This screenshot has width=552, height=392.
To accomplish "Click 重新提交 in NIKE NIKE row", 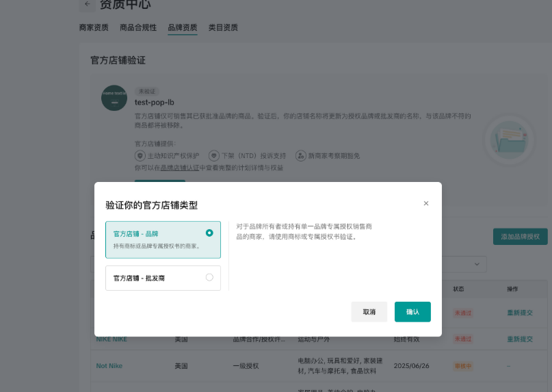I will click(x=520, y=339).
